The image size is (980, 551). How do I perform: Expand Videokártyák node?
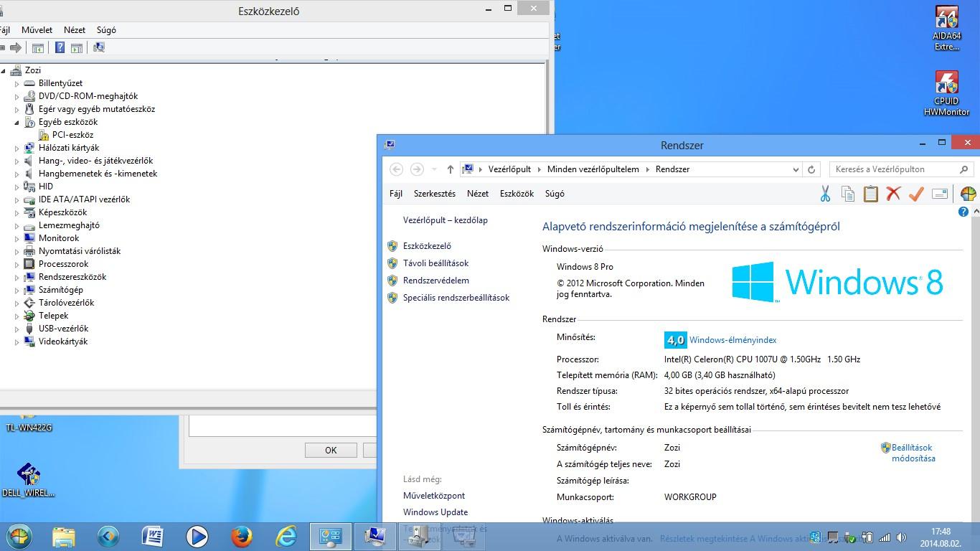coord(17,342)
